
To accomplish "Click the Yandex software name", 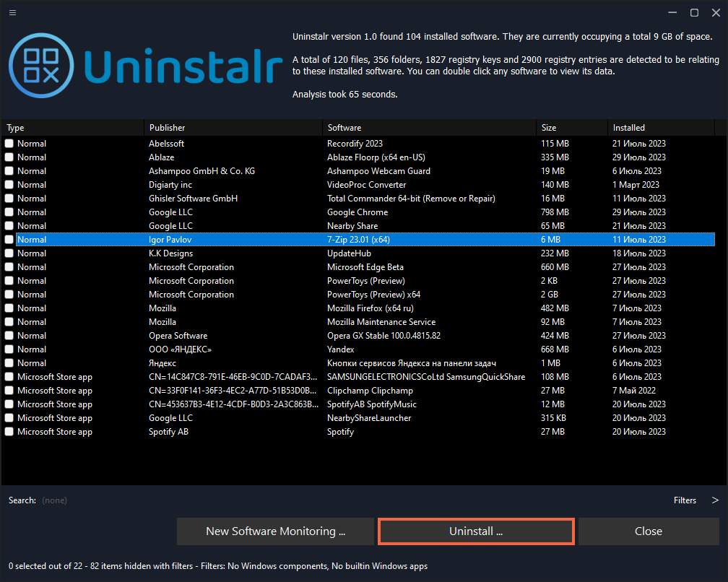I will pos(341,349).
